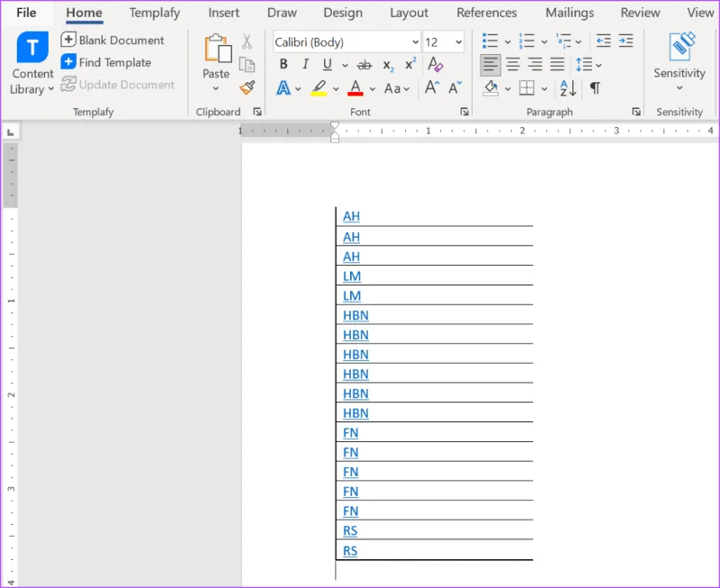Click Increase Font Size icon
720x588 pixels.
point(432,87)
